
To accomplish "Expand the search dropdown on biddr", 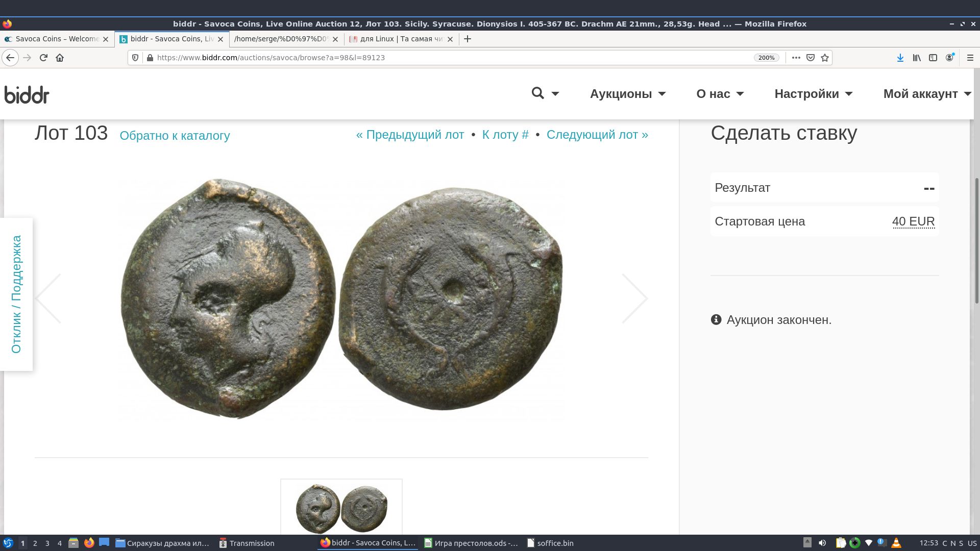I will 545,93.
